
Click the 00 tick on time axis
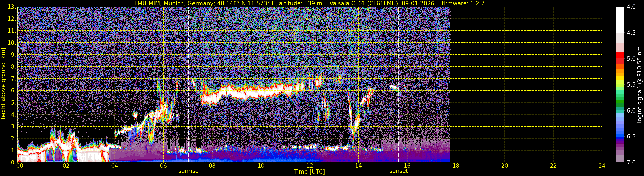20,166
